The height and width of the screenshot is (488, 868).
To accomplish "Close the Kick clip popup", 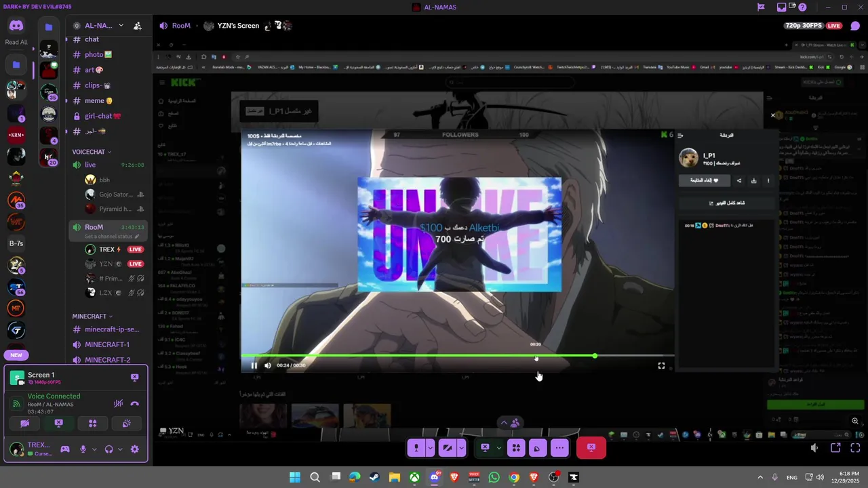I will pyautogui.click(x=772, y=115).
